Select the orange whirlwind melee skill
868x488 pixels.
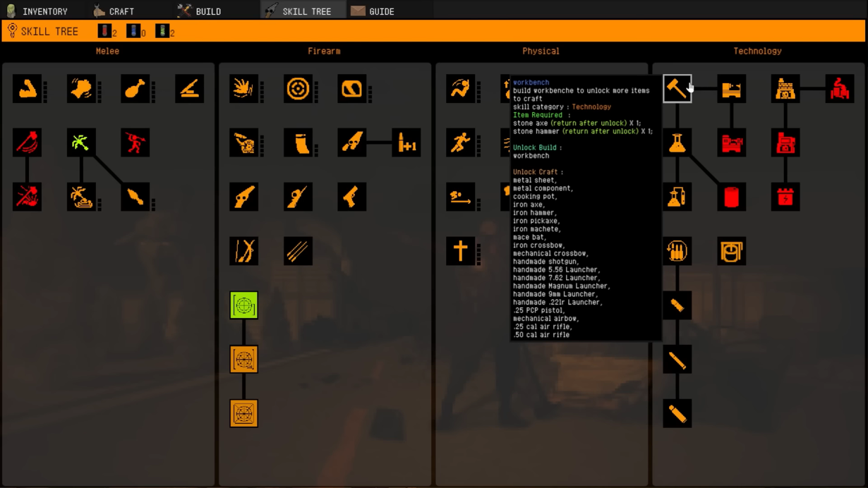(81, 197)
